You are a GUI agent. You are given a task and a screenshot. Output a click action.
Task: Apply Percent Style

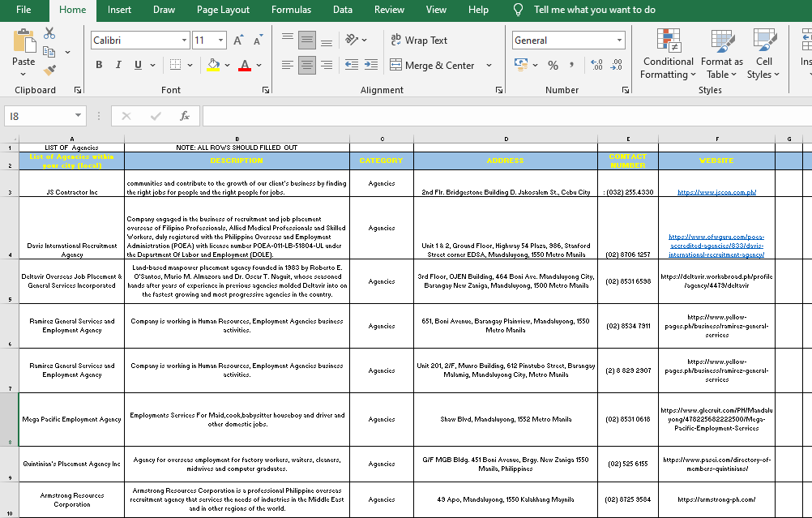pos(553,66)
